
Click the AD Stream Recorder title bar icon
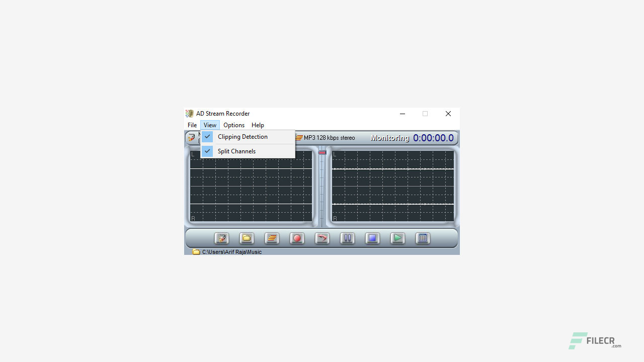coord(190,114)
